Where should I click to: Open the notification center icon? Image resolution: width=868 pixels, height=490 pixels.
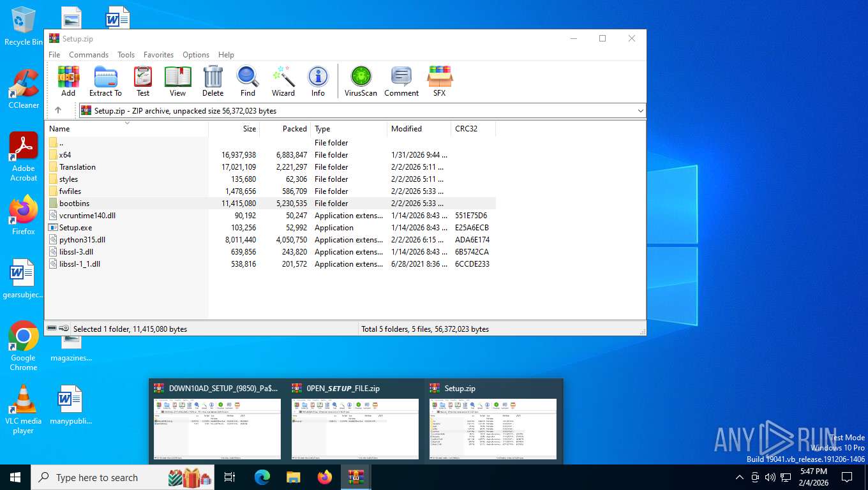tap(847, 477)
